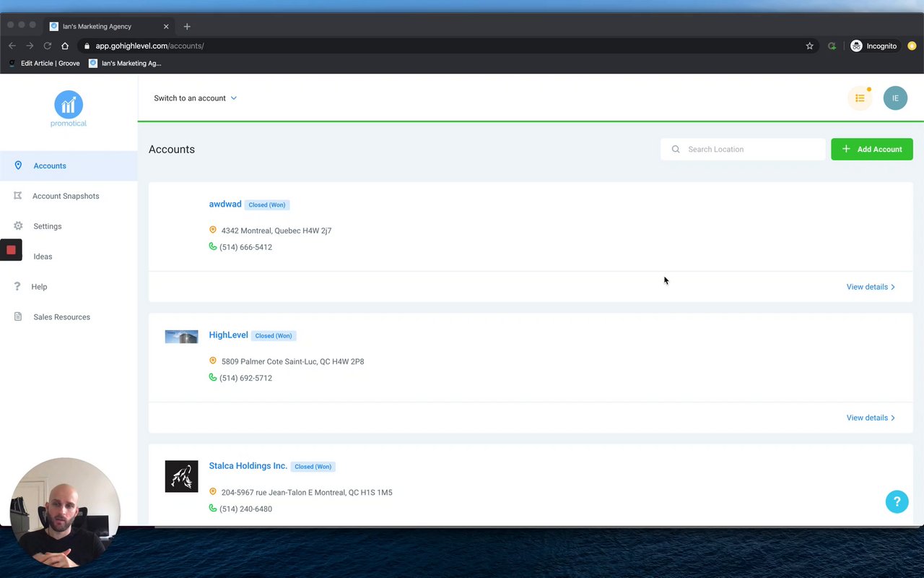This screenshot has width=924, height=578.
Task: Click the HighLevel account thumbnail image
Action: tap(181, 337)
